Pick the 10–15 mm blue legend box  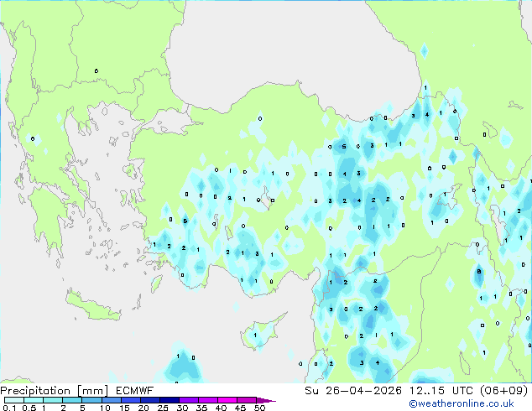click(112, 400)
